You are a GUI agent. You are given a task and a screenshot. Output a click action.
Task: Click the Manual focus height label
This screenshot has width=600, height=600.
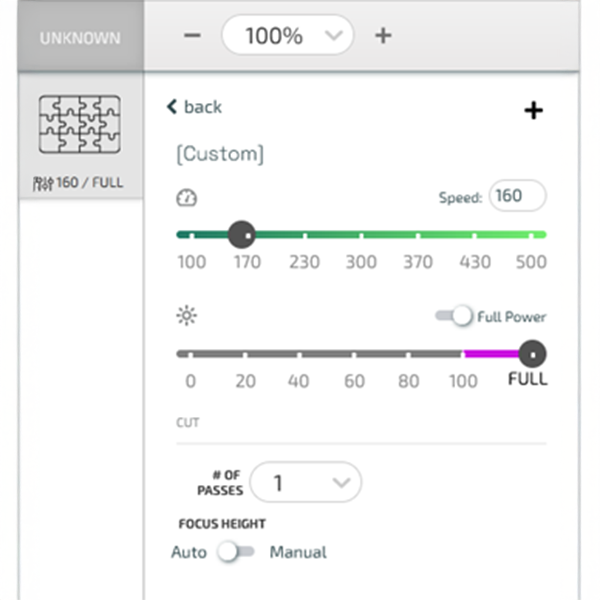(298, 552)
